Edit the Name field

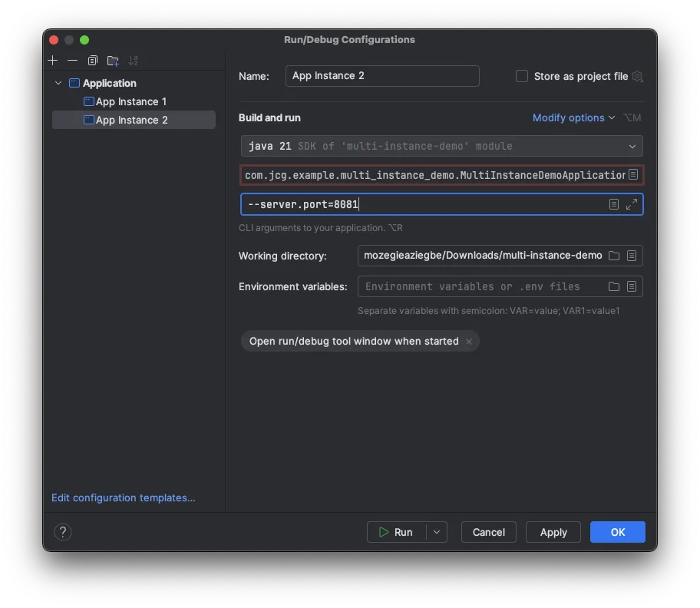pyautogui.click(x=382, y=76)
